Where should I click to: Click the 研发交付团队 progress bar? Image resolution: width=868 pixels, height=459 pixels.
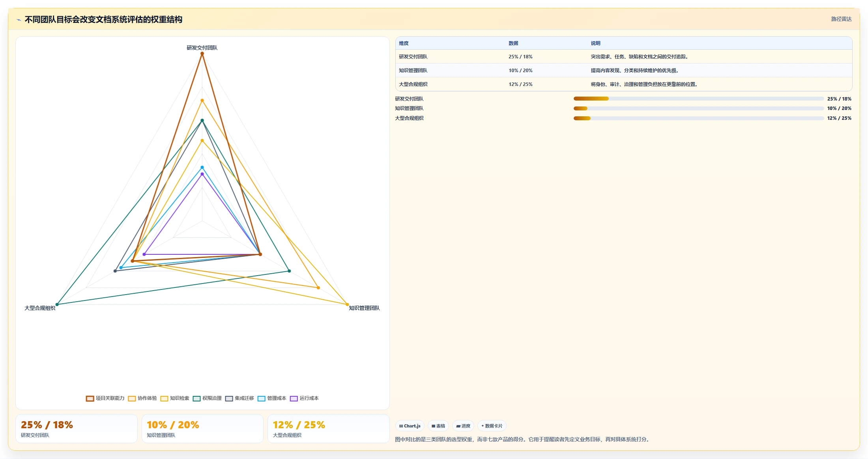(x=698, y=99)
